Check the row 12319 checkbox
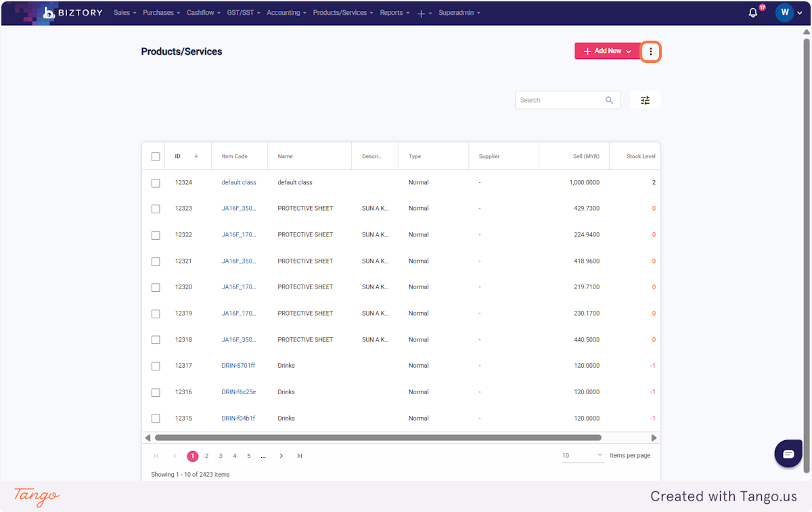 coord(156,314)
